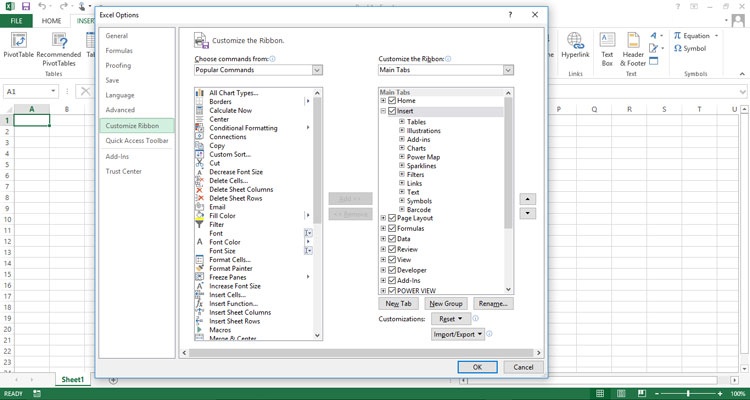Click the Move Up arrow button
This screenshot has height=400, width=750.
tap(528, 199)
